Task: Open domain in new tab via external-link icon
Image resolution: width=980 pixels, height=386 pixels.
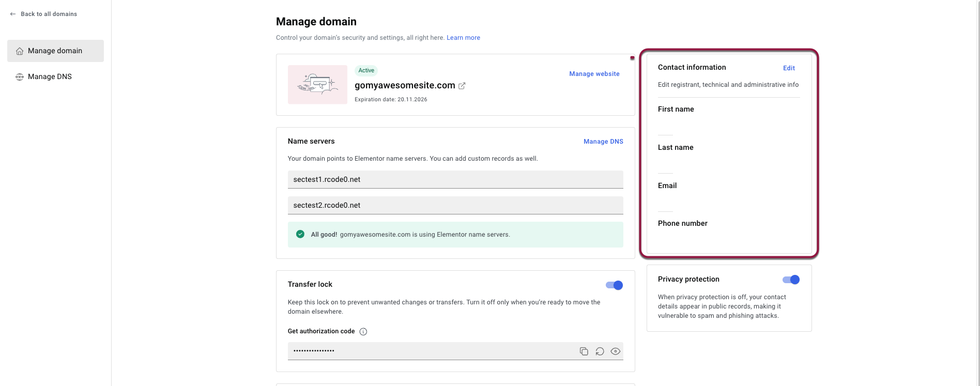Action: (x=462, y=86)
